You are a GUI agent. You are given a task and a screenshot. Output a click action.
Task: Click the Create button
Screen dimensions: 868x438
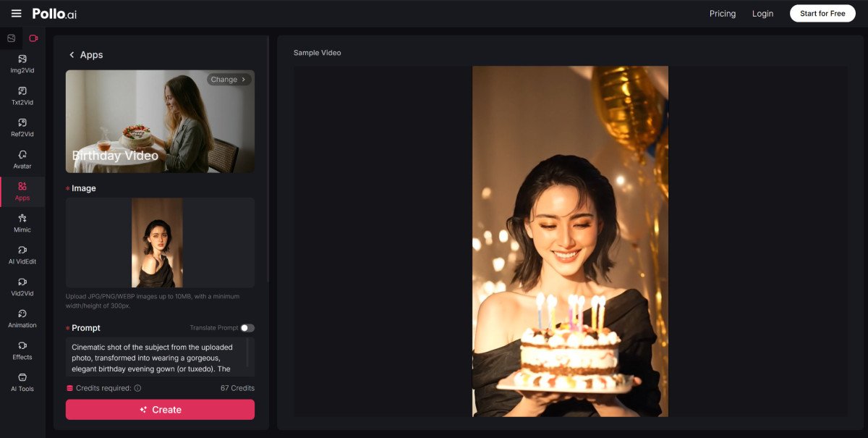(160, 409)
